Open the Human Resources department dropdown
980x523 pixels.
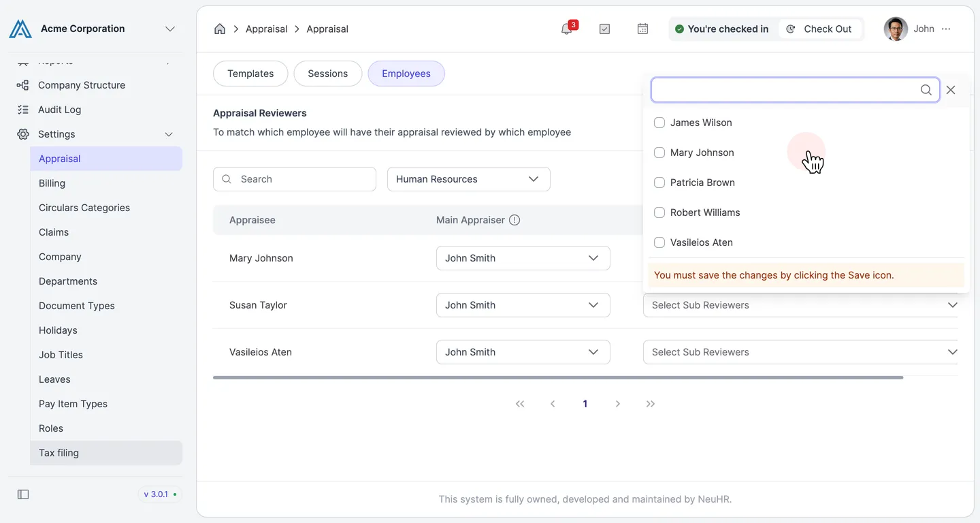[x=469, y=179]
